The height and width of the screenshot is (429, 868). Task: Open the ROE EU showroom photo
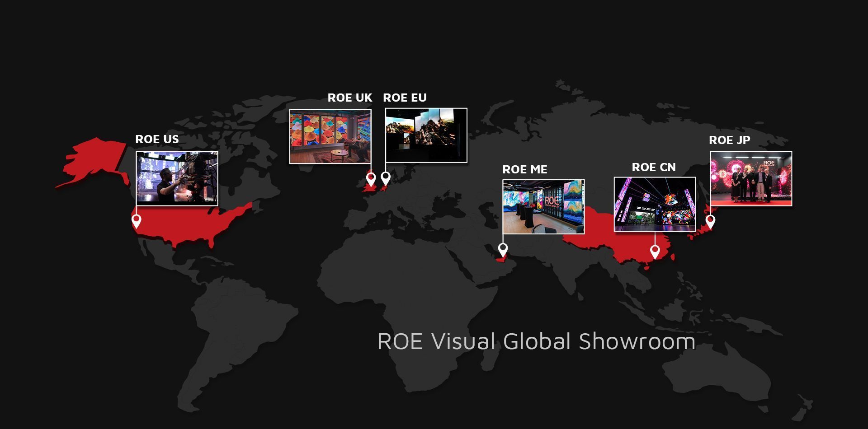pos(426,135)
